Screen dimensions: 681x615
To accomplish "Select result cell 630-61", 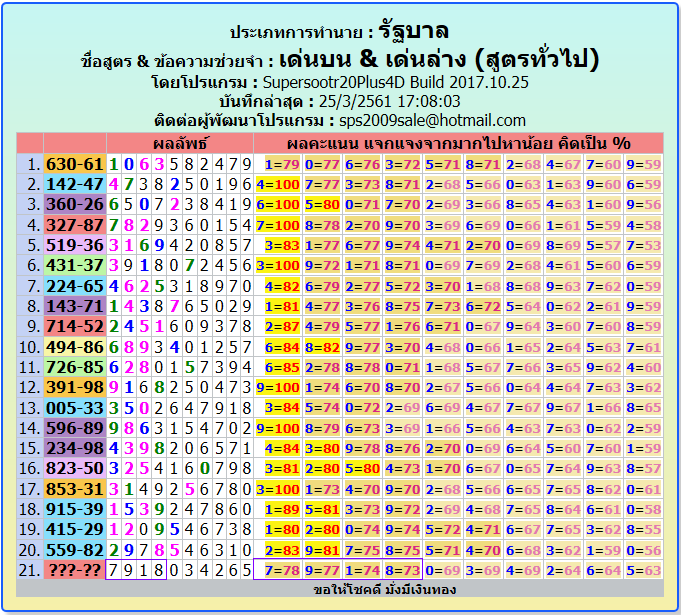I will 75,164.
